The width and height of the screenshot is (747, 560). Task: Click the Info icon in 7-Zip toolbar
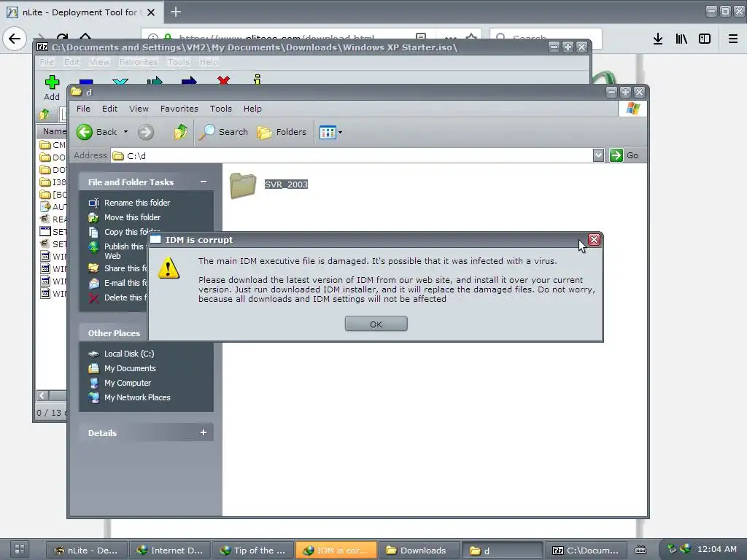tap(258, 80)
